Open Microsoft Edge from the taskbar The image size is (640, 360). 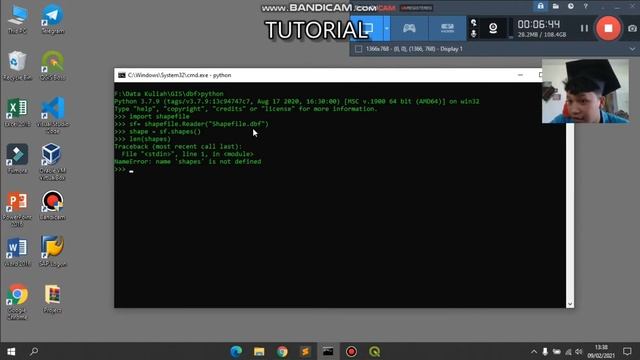(x=236, y=351)
